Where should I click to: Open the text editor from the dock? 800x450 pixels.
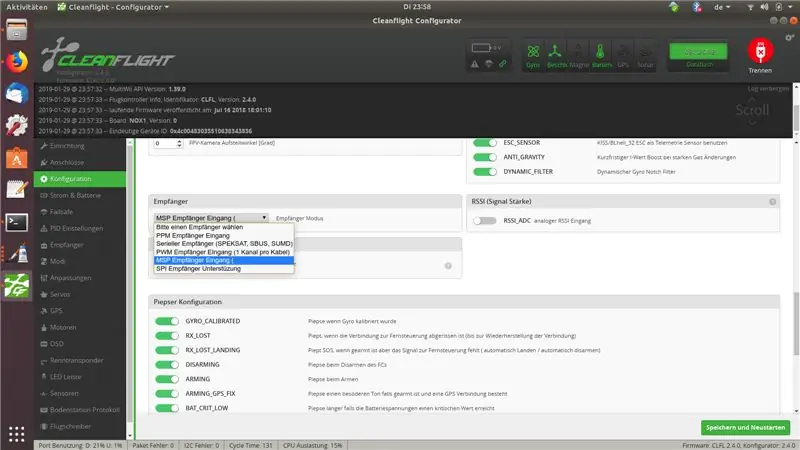[16, 190]
